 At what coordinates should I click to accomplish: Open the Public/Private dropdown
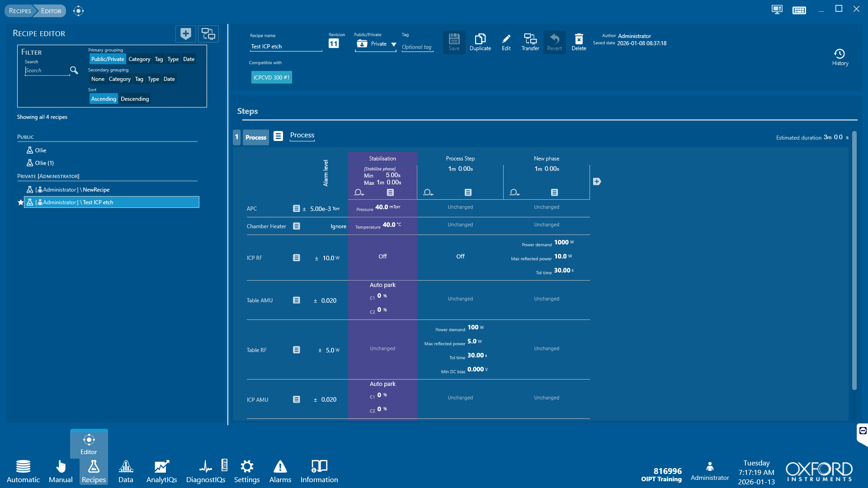pos(393,44)
